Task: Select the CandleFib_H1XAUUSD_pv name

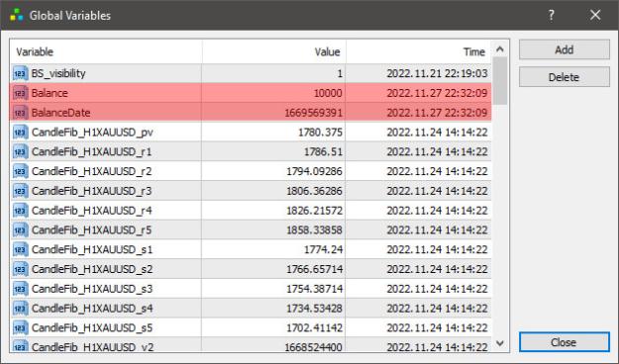Action: point(92,133)
